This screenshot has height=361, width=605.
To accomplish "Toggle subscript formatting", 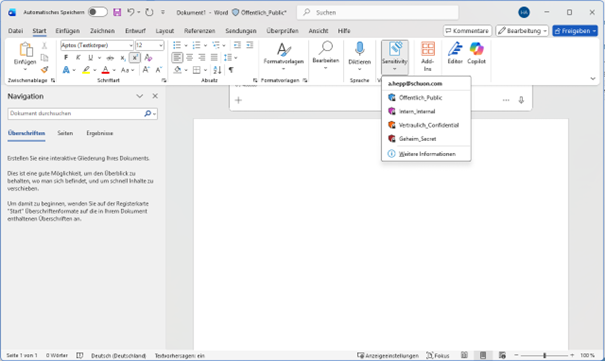I will pos(122,58).
